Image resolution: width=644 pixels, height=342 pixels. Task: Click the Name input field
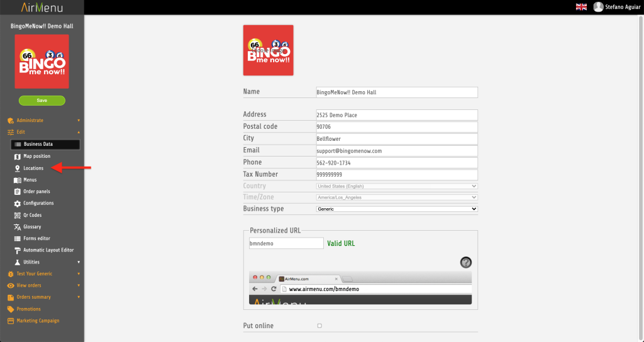pyautogui.click(x=397, y=92)
